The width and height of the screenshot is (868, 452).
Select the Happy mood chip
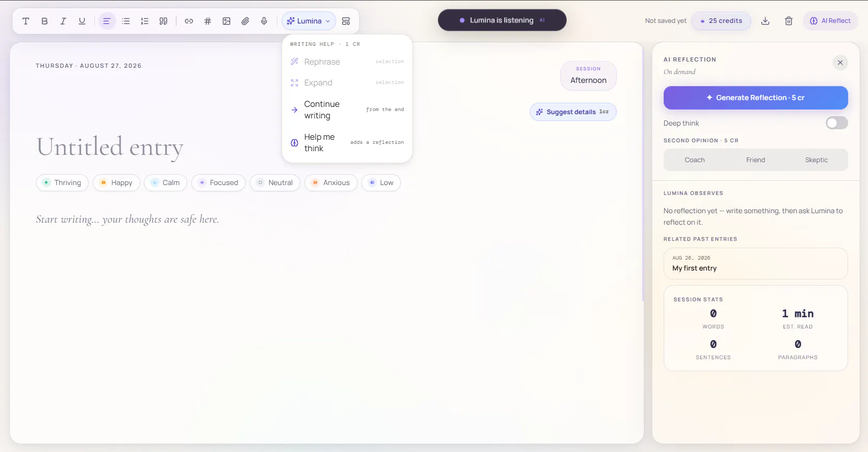[x=116, y=183]
